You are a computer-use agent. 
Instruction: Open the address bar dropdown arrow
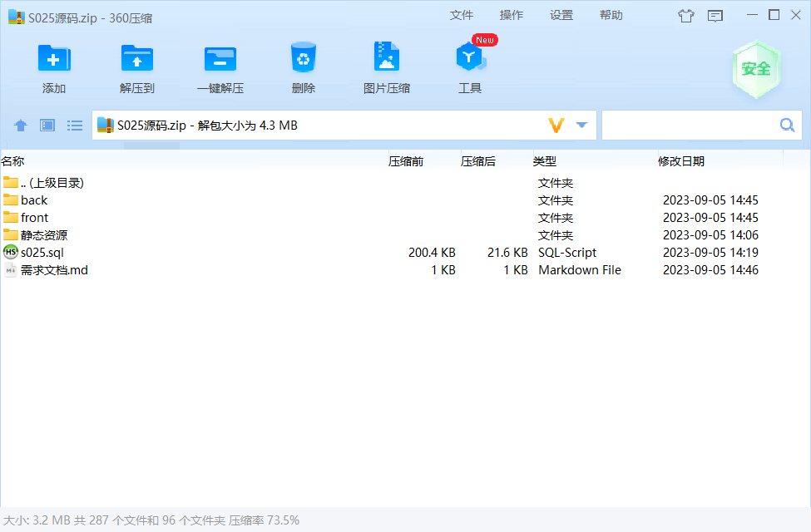[580, 125]
